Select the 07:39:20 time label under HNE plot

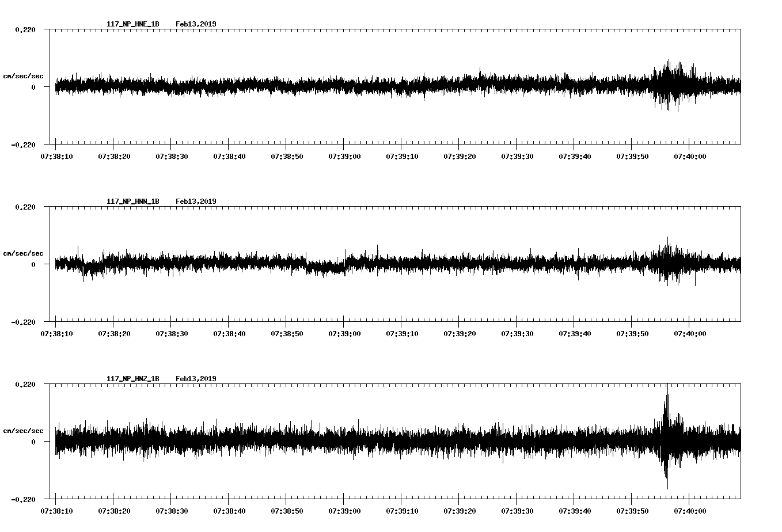click(x=460, y=156)
